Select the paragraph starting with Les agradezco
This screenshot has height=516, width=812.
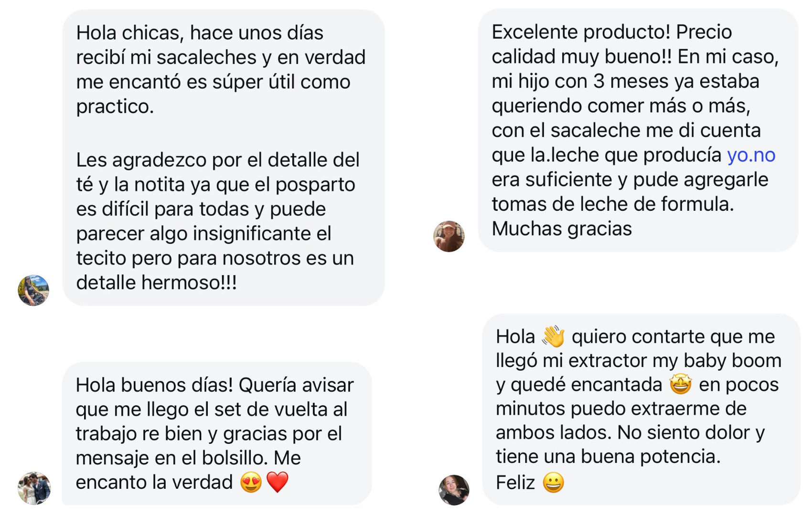coord(218,221)
